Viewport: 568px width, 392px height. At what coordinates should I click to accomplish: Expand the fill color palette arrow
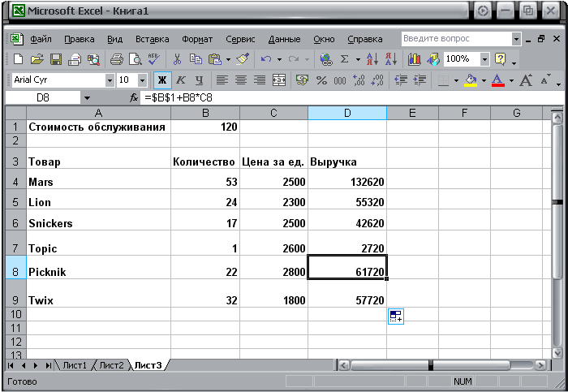tap(484, 80)
